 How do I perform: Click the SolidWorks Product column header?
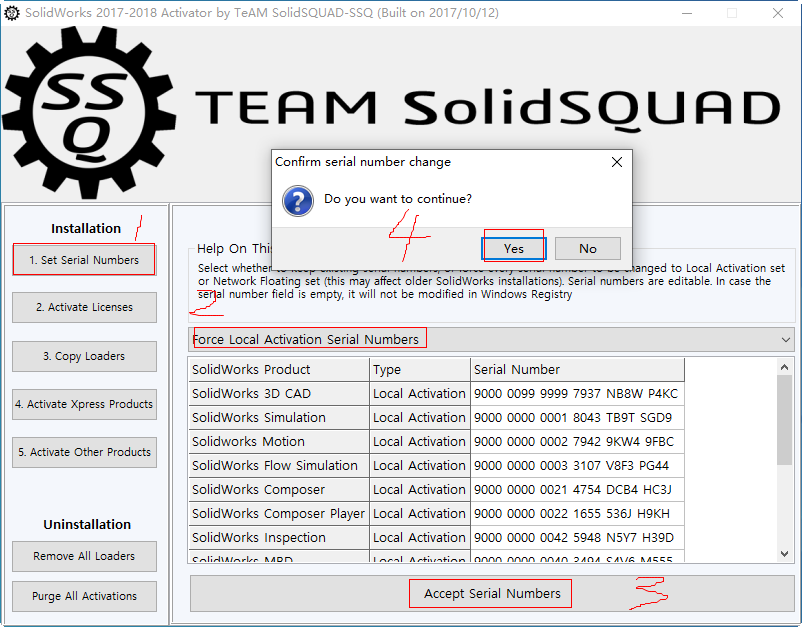tap(279, 369)
